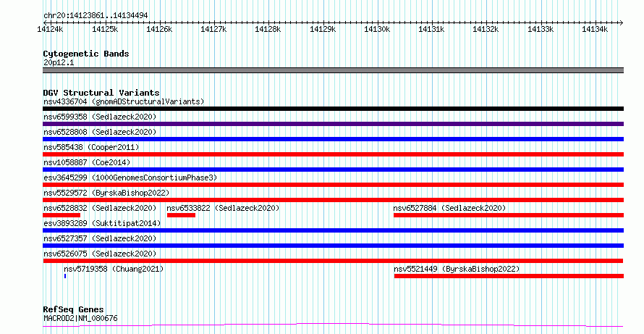Click the red nsv6527884 variant bar
This screenshot has height=334, width=644.
click(509, 215)
